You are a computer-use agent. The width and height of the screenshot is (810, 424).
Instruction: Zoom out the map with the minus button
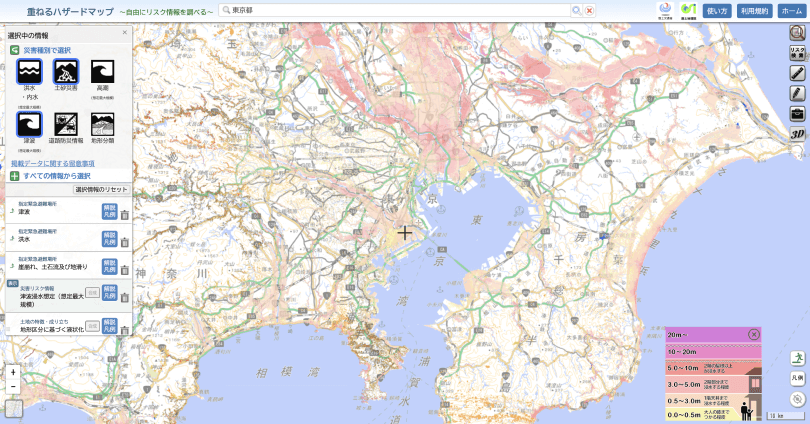tap(13, 386)
